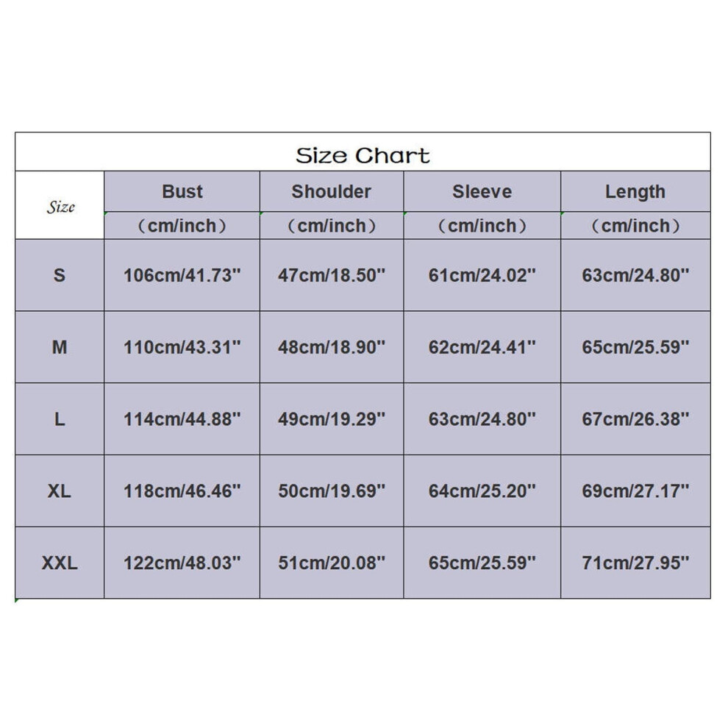Select the L size row label
Screen dimensions: 728x728
click(x=60, y=419)
